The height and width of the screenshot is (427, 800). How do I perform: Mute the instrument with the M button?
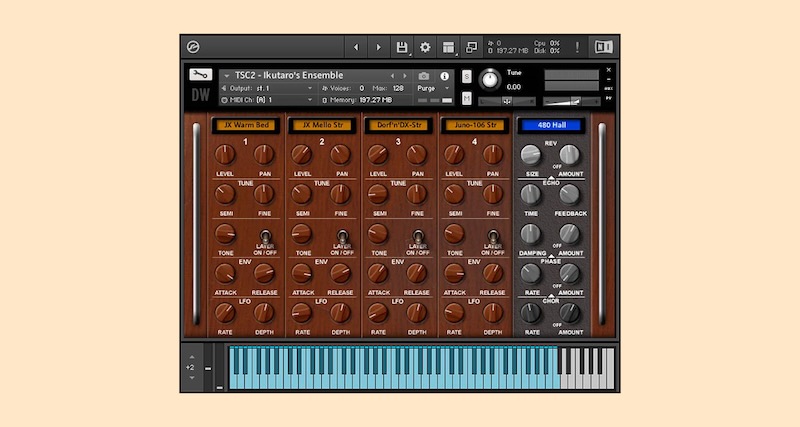point(466,98)
